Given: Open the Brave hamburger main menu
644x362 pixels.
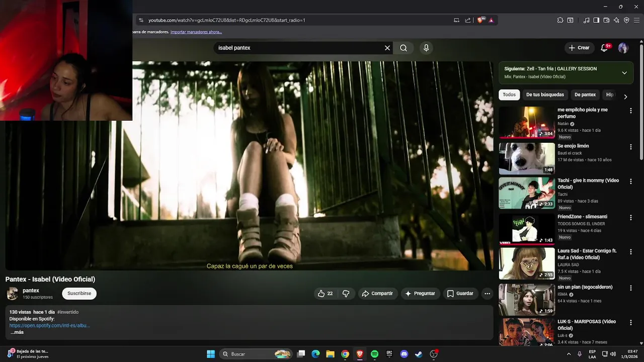Looking at the screenshot, I should pyautogui.click(x=636, y=20).
